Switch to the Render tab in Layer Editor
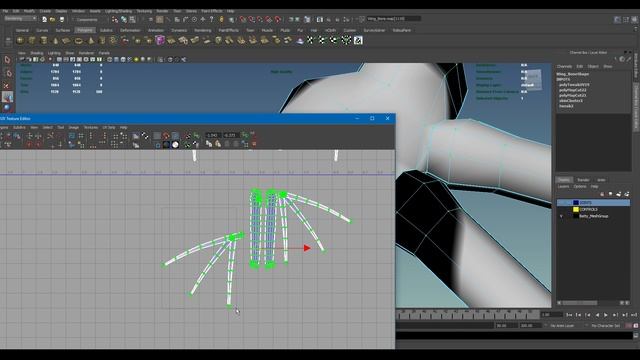 (583, 180)
